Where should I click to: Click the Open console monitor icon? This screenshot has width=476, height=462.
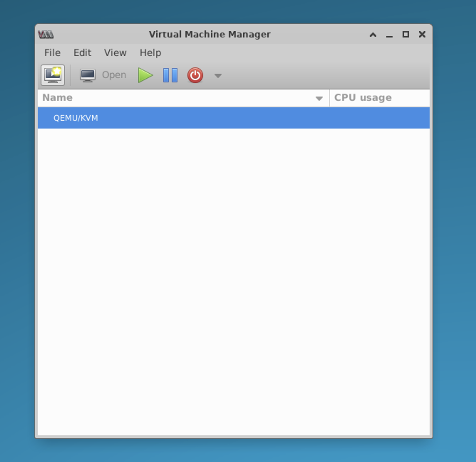pos(87,75)
